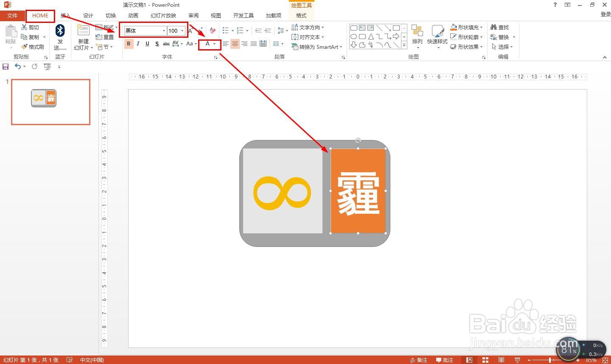Viewport: 611px width, 364px height.
Task: Click Arrange (排列) button
Action: click(x=418, y=37)
